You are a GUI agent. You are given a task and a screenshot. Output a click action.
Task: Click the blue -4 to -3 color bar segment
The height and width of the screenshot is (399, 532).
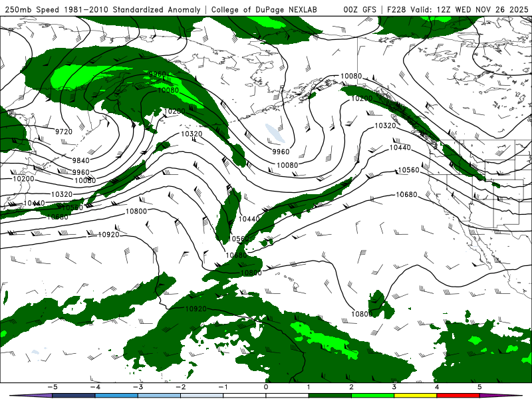[x=116, y=396]
